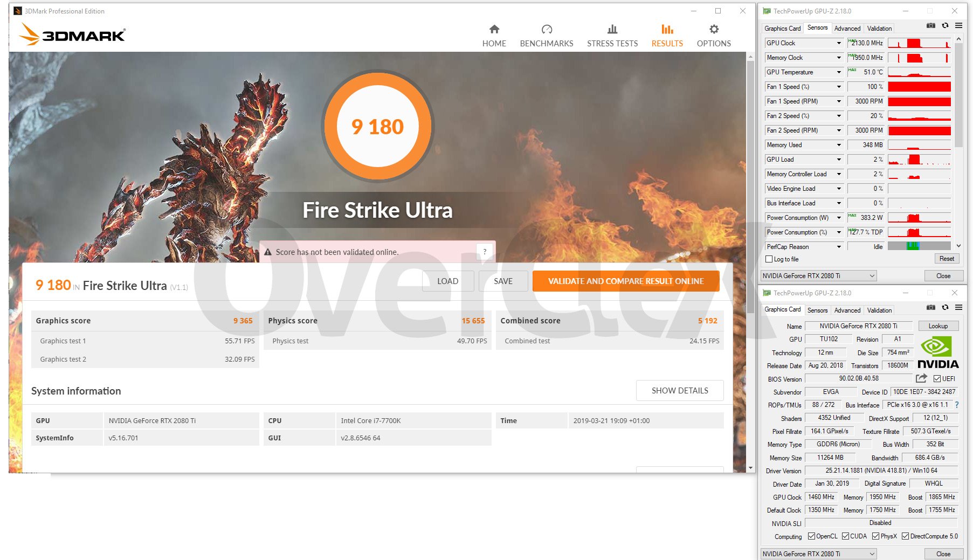Toggle the Log to file checkbox
Image resolution: width=973 pixels, height=560 pixels.
pos(769,259)
